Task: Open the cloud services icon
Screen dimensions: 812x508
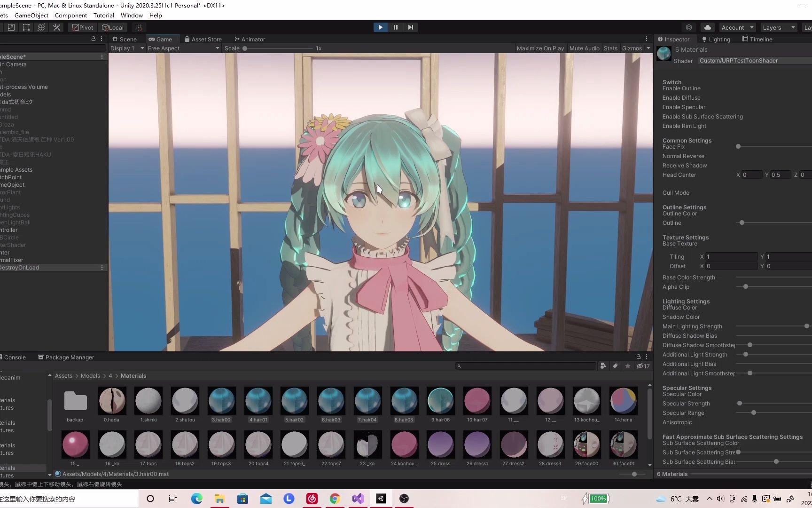Action: (x=708, y=27)
